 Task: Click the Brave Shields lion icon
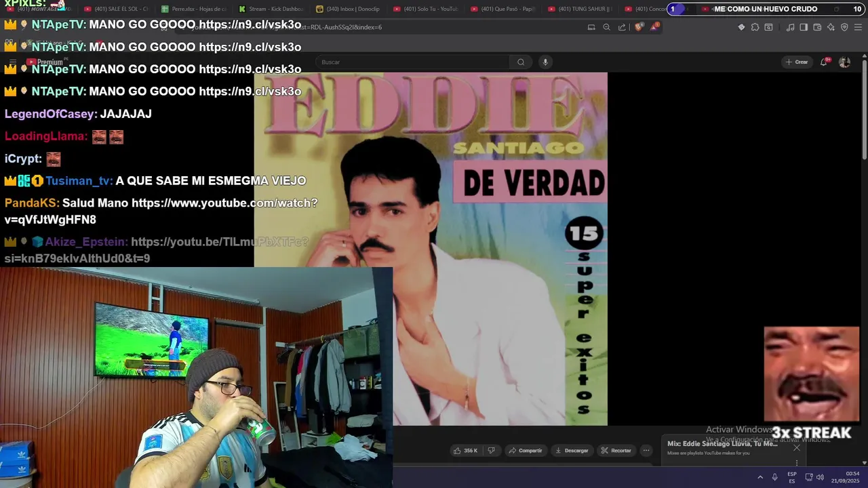coord(639,27)
